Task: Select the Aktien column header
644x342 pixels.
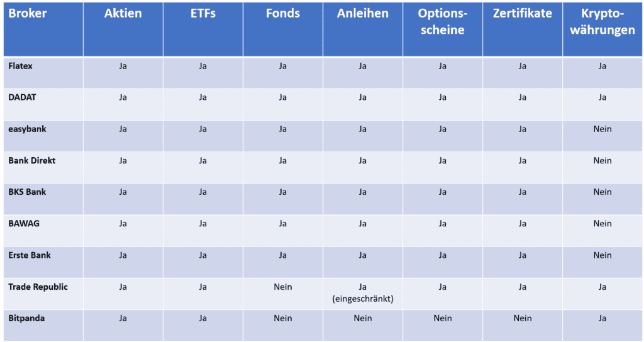Action: [123, 13]
